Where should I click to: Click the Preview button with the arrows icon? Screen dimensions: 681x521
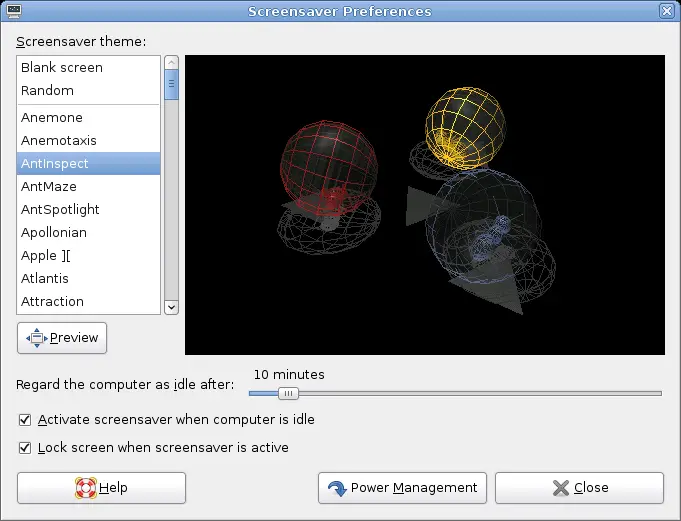[62, 338]
